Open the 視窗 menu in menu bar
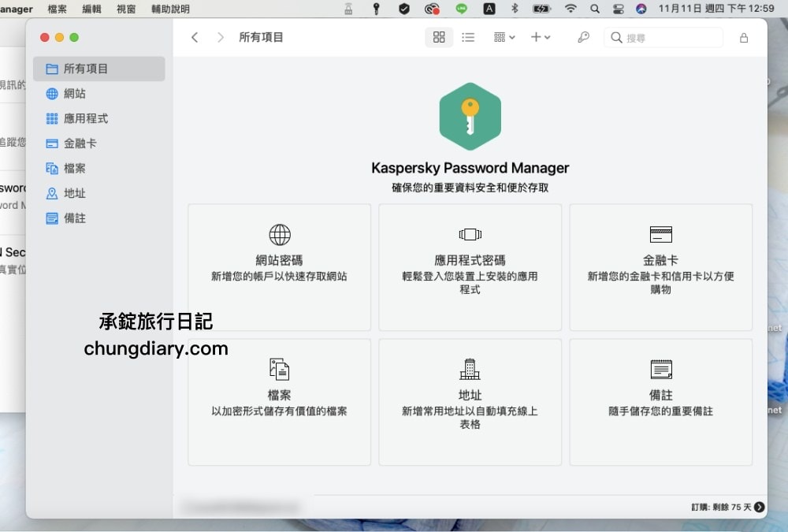The height and width of the screenshot is (532, 788). pyautogui.click(x=126, y=9)
